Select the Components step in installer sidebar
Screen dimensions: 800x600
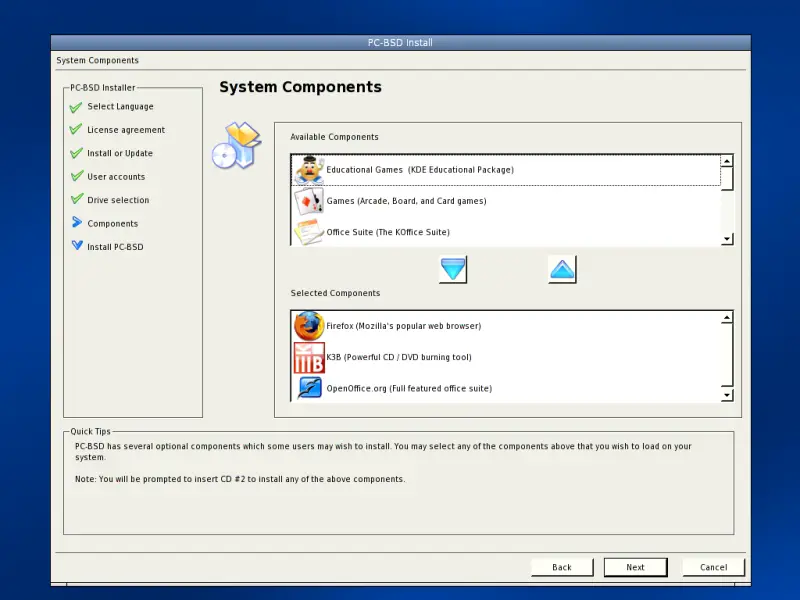[x=112, y=224]
